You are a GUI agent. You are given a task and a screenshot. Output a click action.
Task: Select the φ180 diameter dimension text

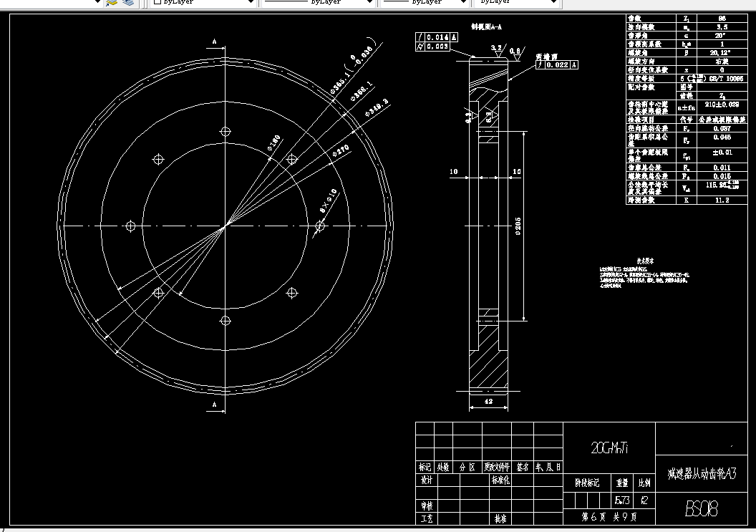click(273, 142)
